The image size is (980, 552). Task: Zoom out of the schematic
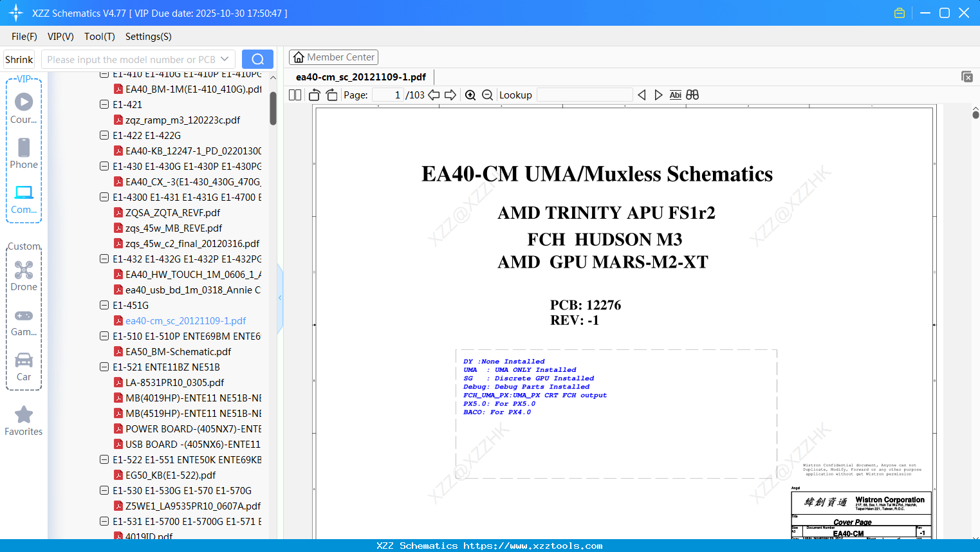487,95
